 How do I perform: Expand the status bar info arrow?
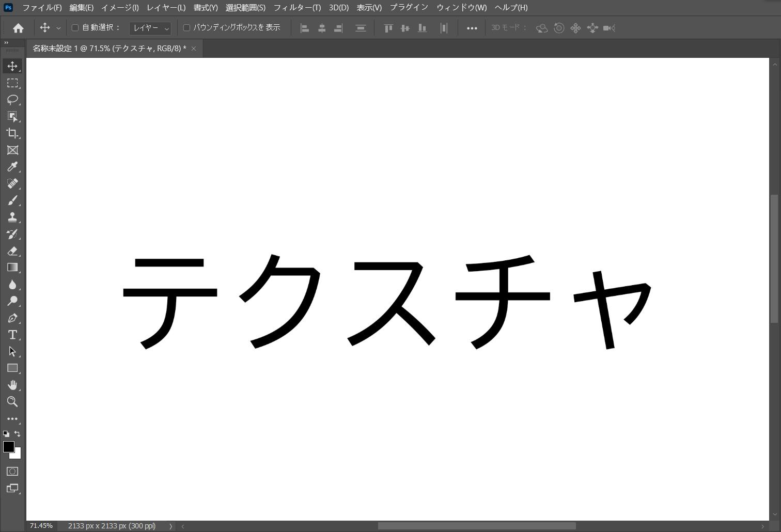click(x=170, y=526)
